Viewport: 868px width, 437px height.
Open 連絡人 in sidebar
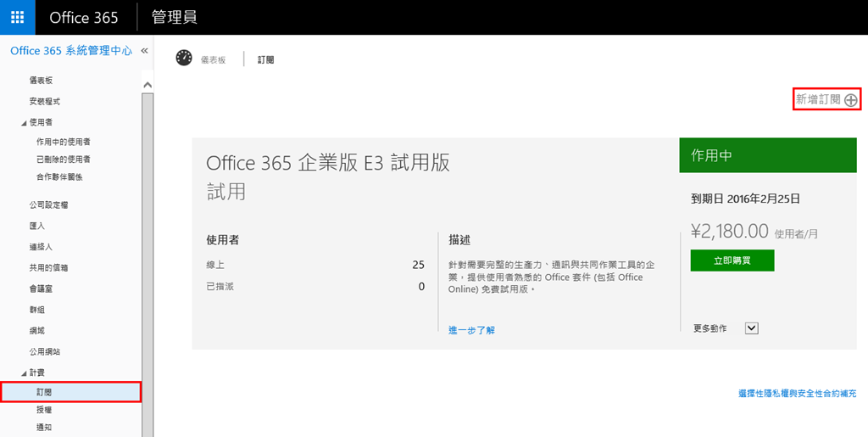tap(41, 247)
